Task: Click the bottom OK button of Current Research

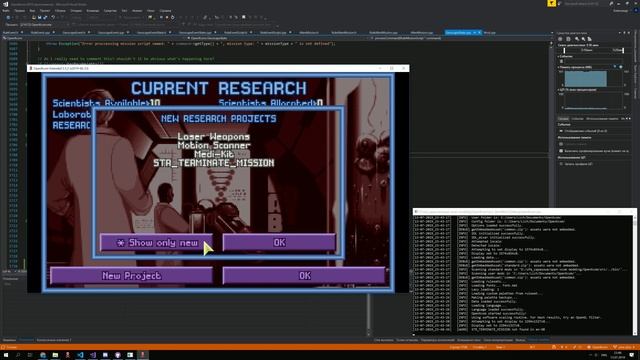Action: pyautogui.click(x=304, y=276)
